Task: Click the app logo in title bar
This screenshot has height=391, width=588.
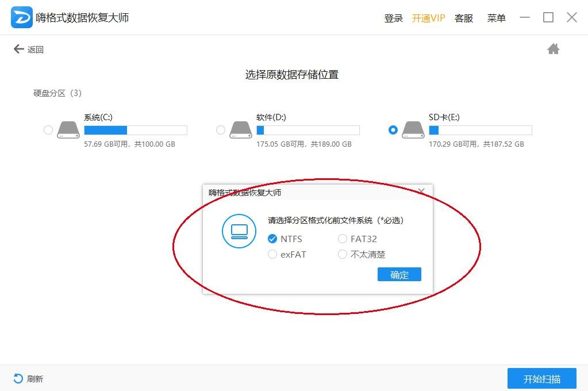Action: tap(22, 18)
